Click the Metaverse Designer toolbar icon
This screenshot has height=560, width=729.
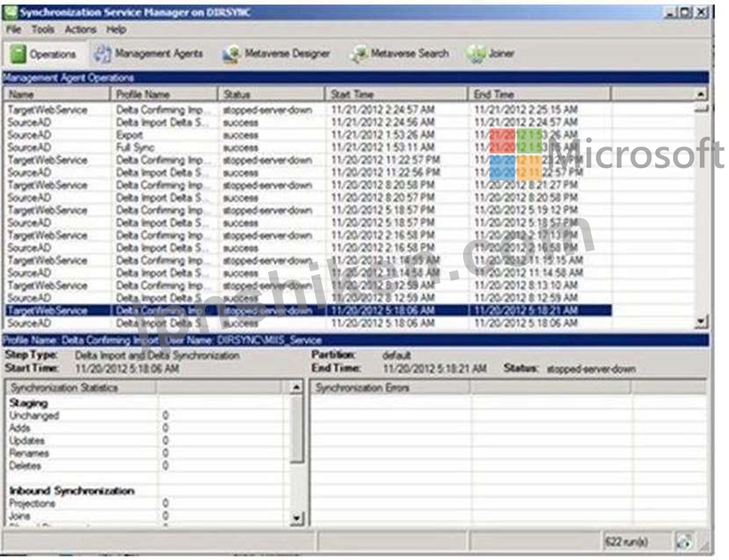point(231,54)
